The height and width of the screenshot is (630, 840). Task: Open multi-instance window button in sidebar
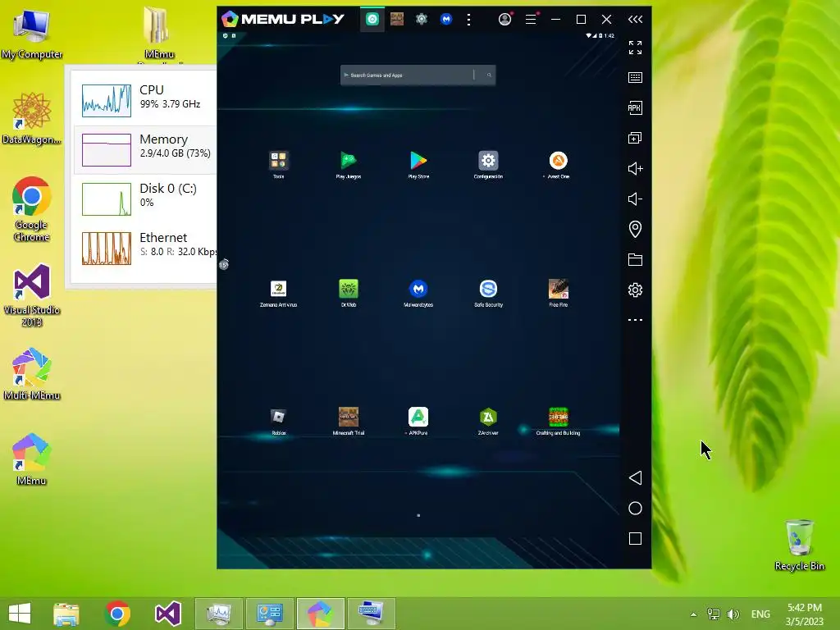point(635,138)
